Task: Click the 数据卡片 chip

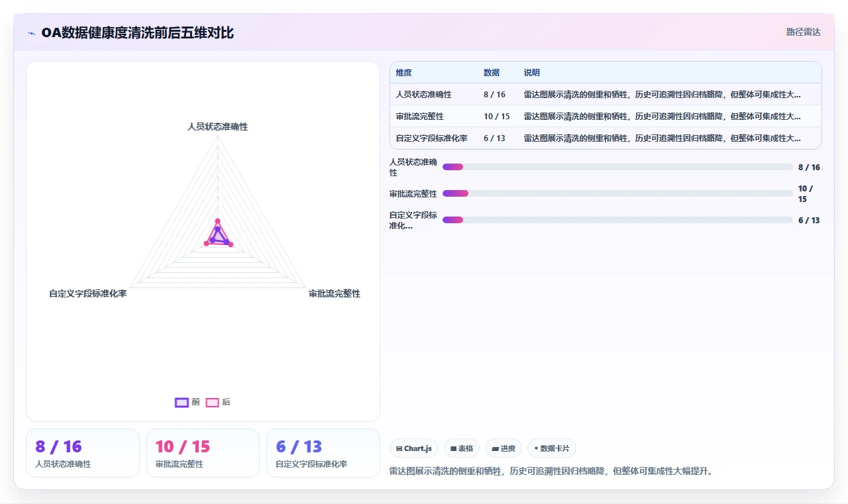Action: tap(552, 448)
